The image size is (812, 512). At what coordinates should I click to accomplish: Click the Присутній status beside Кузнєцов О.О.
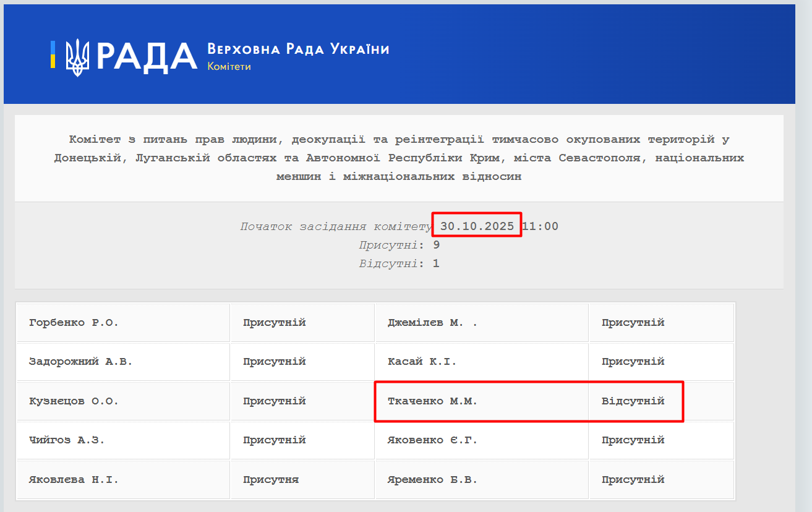(275, 401)
